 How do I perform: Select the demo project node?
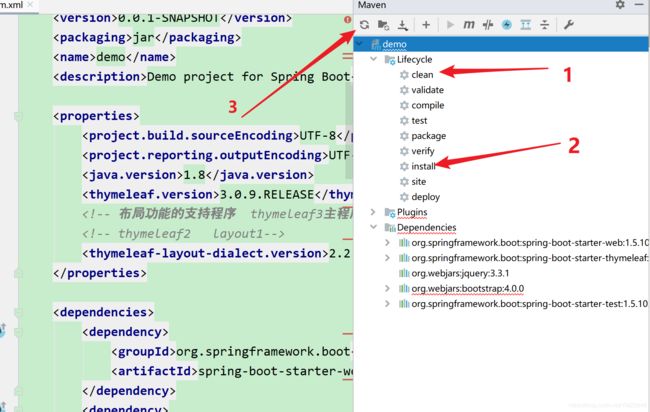501,44
